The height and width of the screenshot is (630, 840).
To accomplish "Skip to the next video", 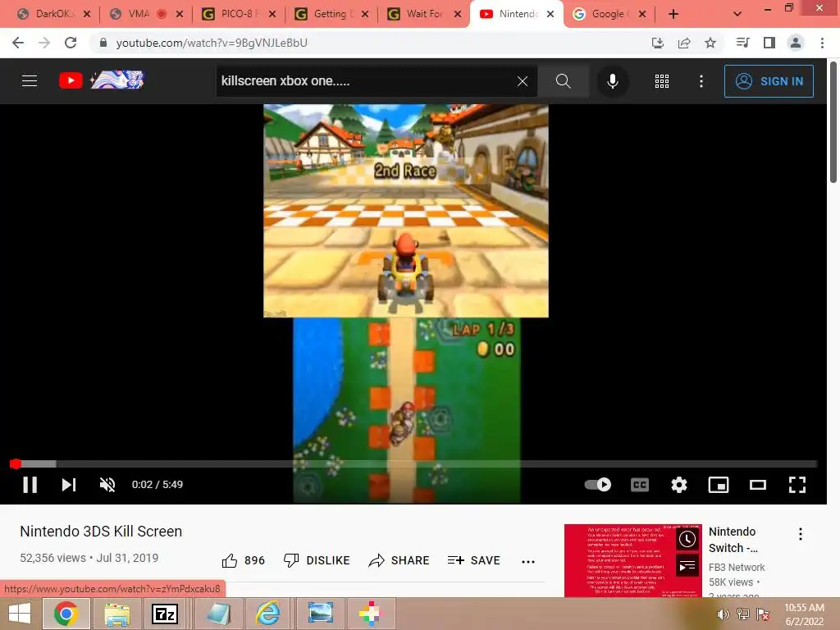I will click(69, 484).
